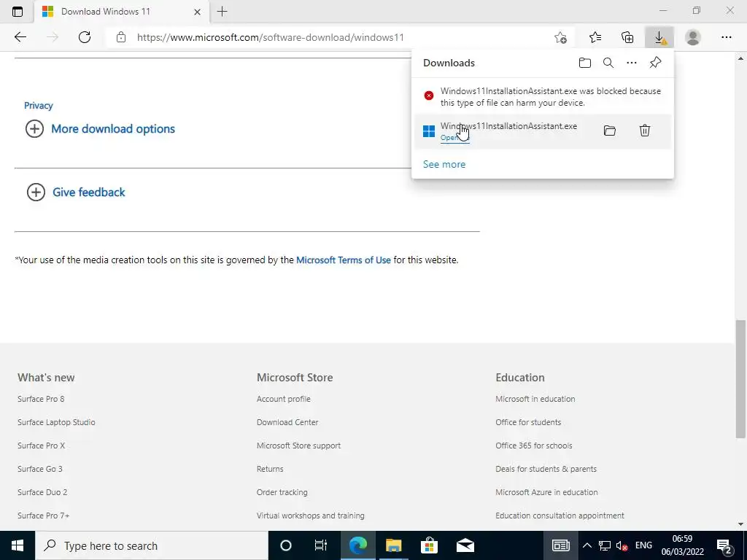Viewport: 747px width, 560px height.
Task: View site information lock icon
Action: click(121, 37)
